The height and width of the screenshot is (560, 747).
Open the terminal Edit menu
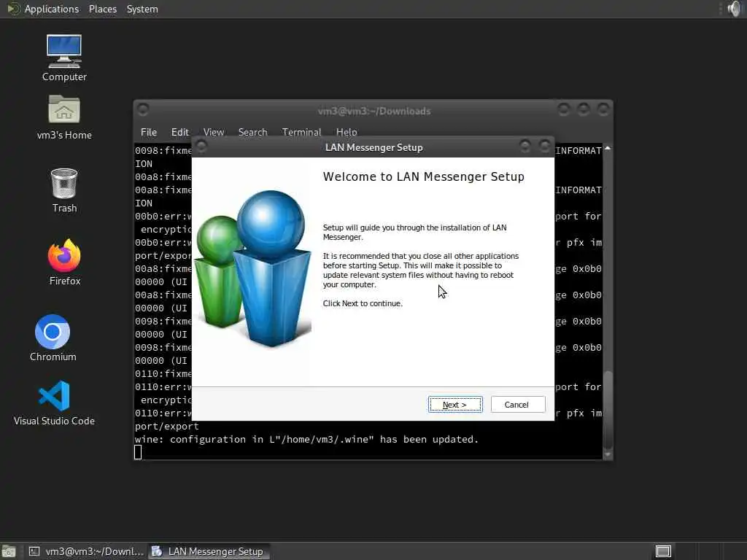[179, 132]
